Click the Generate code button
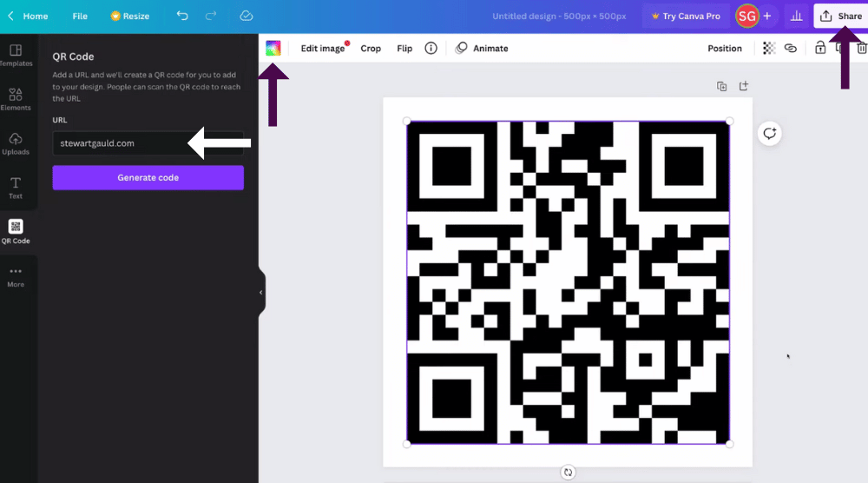Viewport: 868px width, 483px height. pos(148,178)
